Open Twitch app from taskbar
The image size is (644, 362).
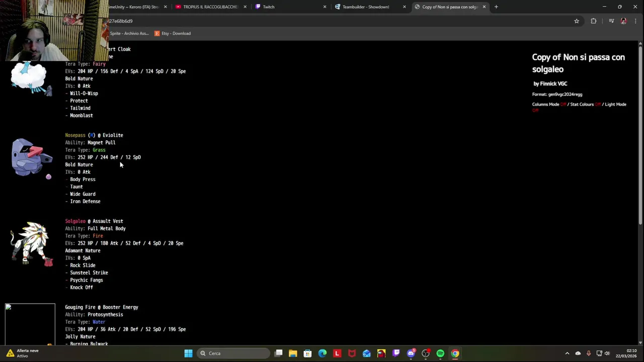[396, 353]
